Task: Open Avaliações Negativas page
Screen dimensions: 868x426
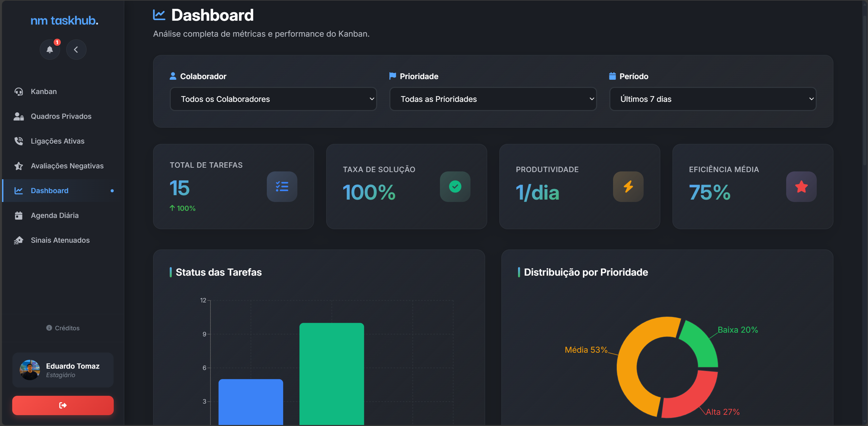Action: pyautogui.click(x=67, y=166)
